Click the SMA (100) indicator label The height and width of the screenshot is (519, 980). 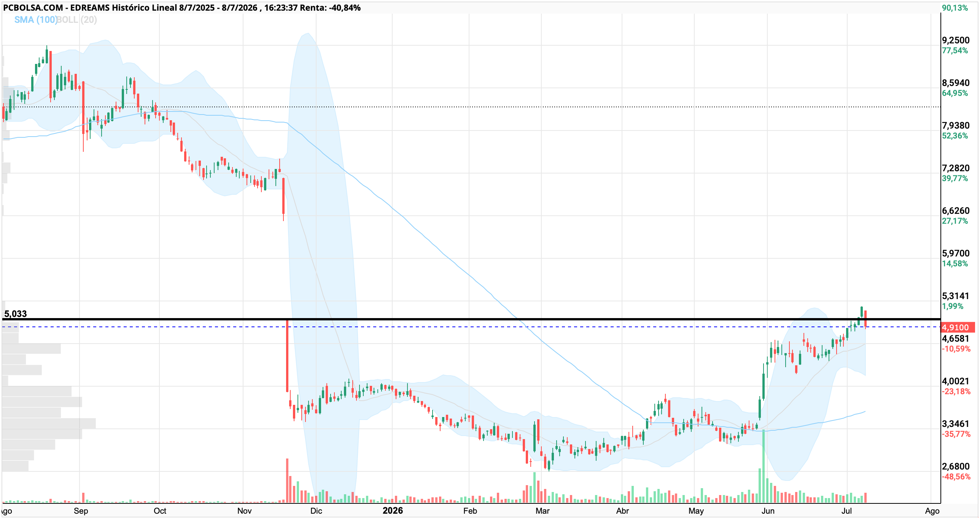pos(35,20)
